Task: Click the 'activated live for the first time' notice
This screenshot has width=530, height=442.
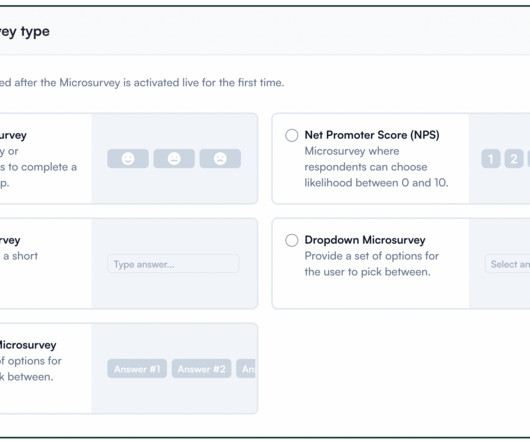Action: click(x=142, y=82)
